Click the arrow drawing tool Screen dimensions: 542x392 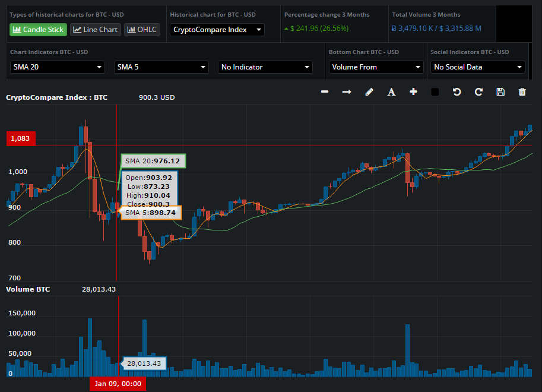tap(347, 91)
